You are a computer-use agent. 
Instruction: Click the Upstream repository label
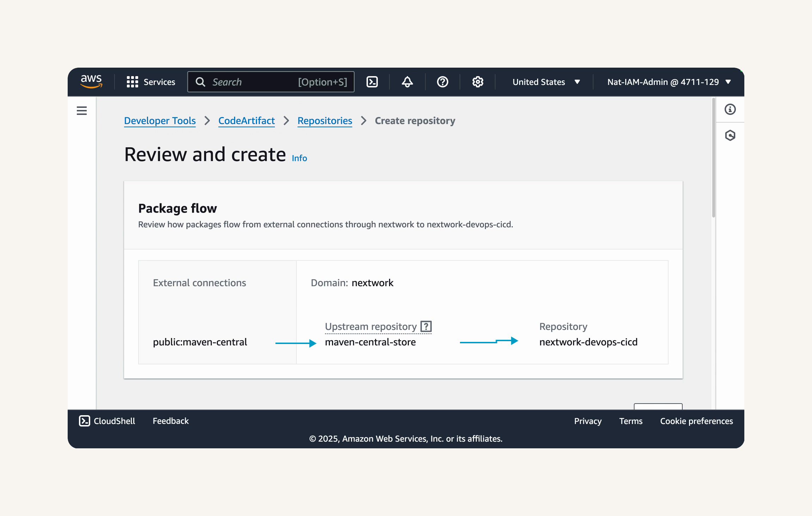click(x=371, y=326)
